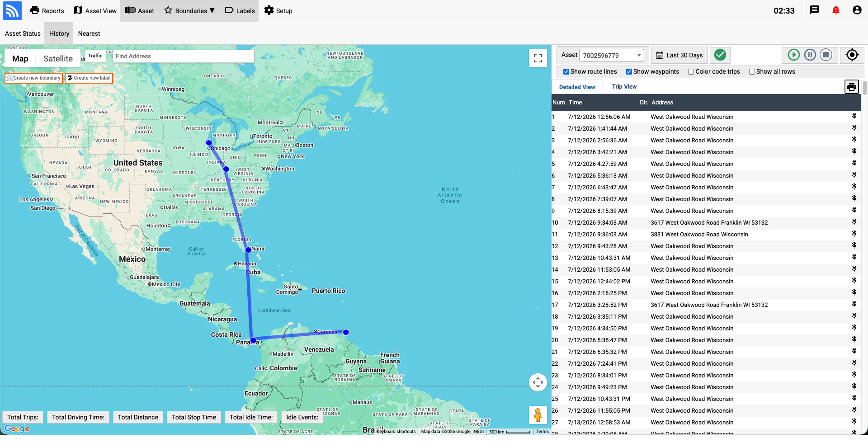The width and height of the screenshot is (868, 447).
Task: Select the Map view type button
Action: pos(20,58)
